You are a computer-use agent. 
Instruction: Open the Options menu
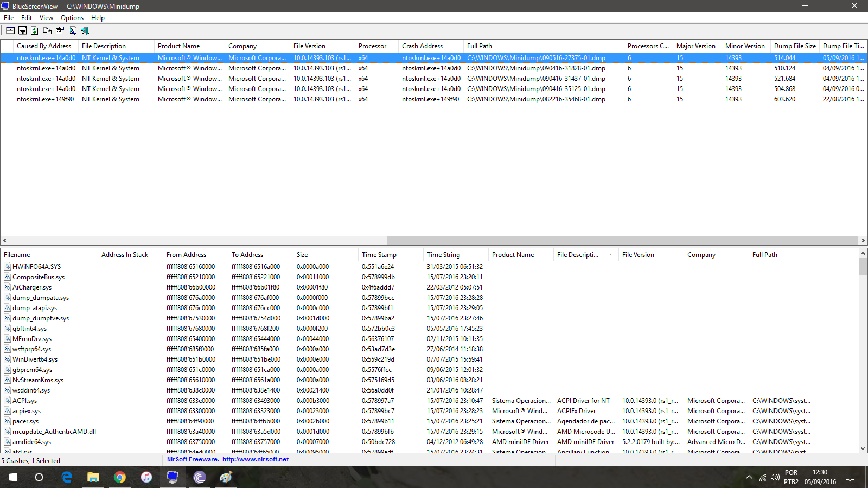point(72,18)
